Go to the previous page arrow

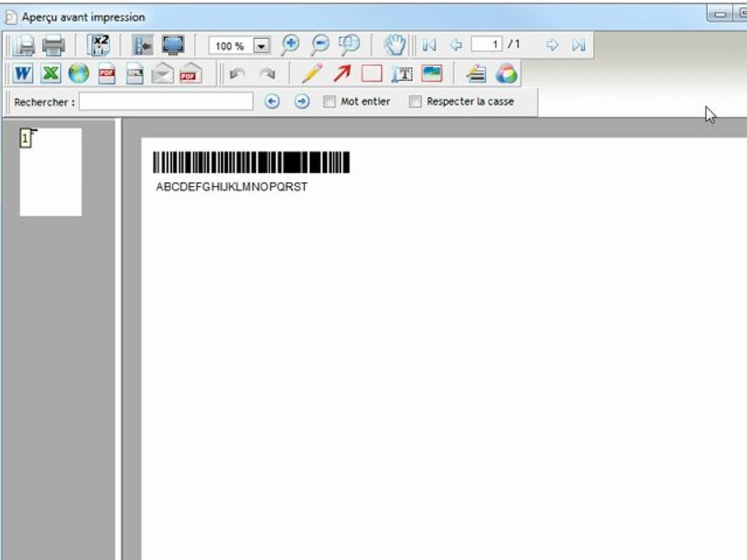(x=456, y=45)
